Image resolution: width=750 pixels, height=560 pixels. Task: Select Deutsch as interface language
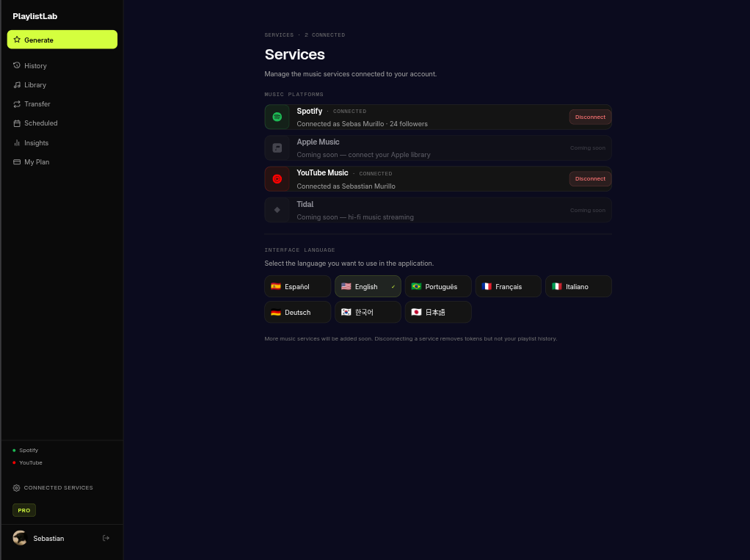(297, 312)
